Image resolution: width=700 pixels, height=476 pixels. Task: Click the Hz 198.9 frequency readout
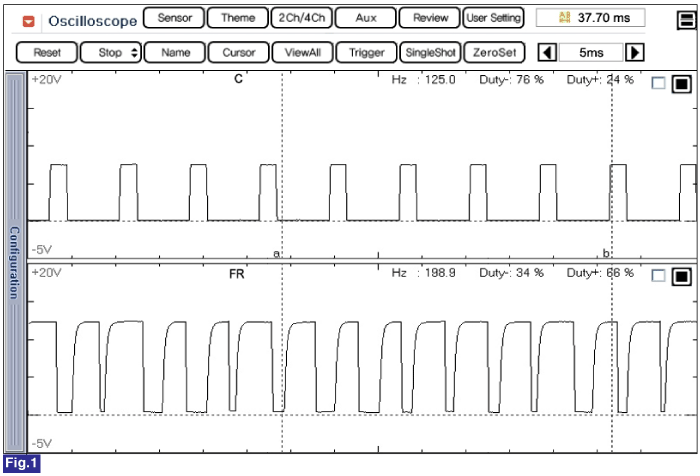point(423,273)
